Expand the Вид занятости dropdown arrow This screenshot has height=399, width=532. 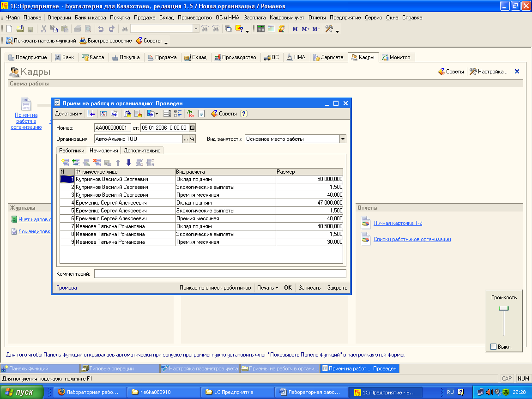click(343, 139)
